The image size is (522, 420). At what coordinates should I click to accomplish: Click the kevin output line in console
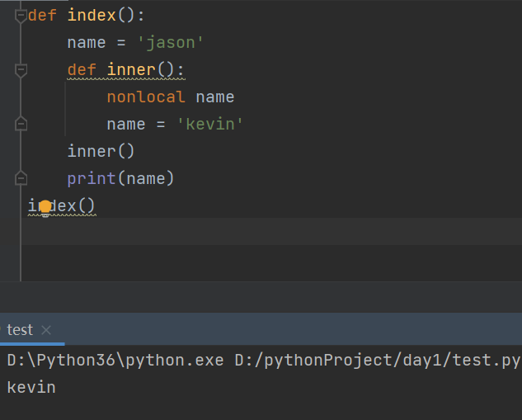click(x=31, y=388)
